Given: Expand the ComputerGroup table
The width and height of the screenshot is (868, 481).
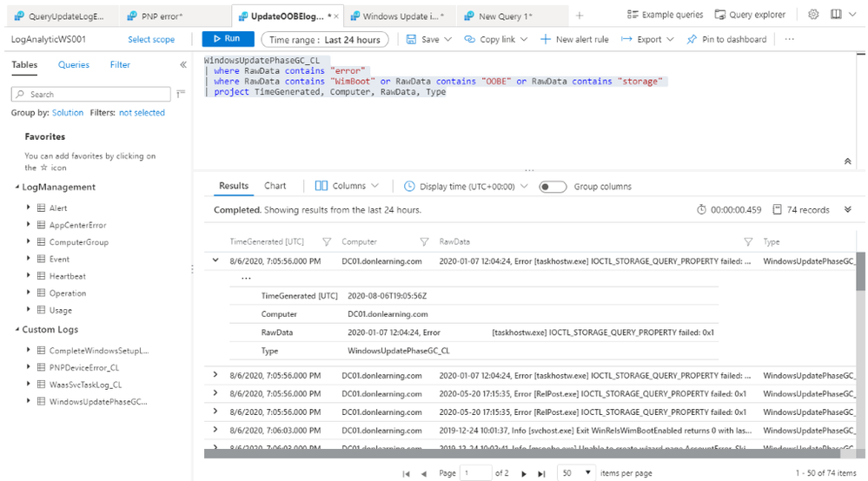Looking at the screenshot, I should point(28,241).
